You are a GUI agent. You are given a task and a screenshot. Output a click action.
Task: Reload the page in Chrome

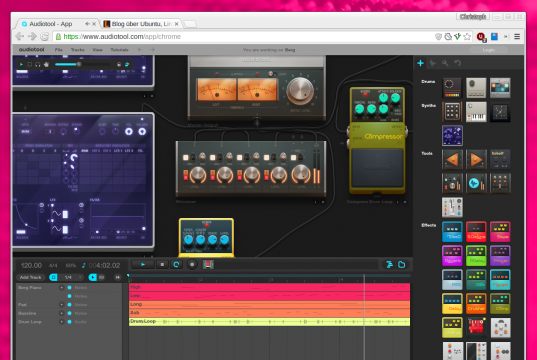click(45, 37)
